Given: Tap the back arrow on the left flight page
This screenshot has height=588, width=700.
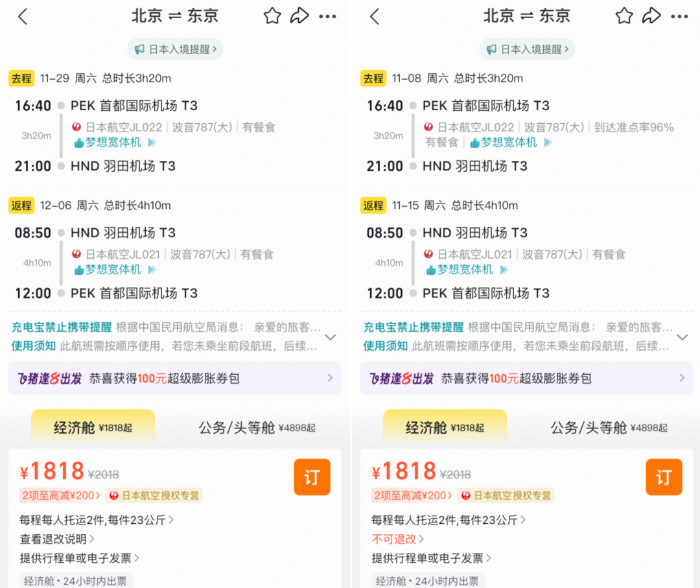Looking at the screenshot, I should [x=23, y=16].
